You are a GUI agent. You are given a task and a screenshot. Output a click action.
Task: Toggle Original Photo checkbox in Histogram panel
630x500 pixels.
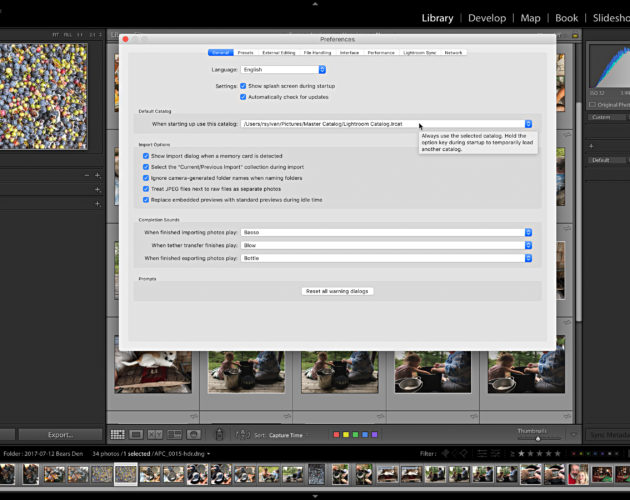[x=592, y=105]
